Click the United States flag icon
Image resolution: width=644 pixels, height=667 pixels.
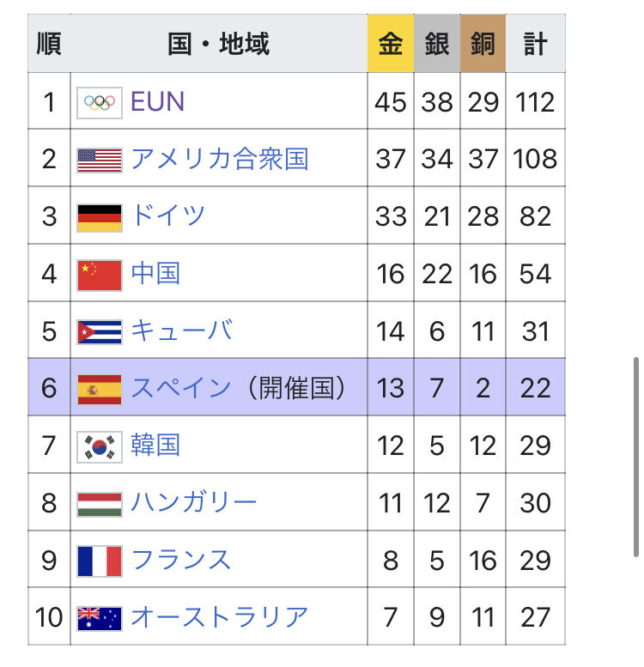[100, 160]
